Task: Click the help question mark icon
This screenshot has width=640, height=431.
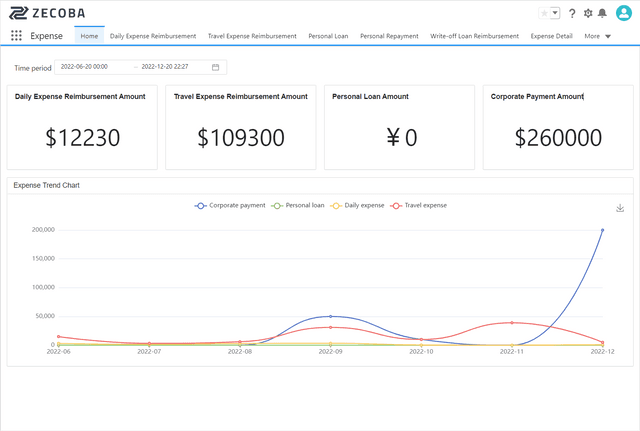Action: coord(572,13)
